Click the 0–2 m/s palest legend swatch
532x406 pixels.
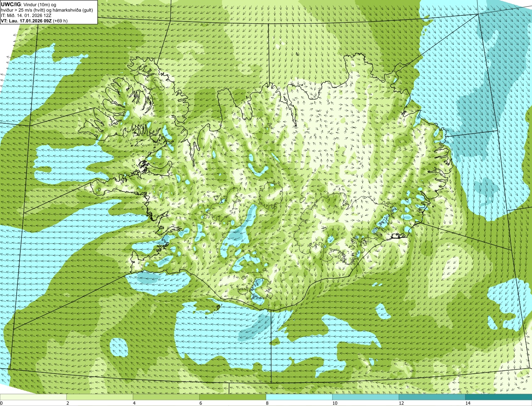point(33,397)
